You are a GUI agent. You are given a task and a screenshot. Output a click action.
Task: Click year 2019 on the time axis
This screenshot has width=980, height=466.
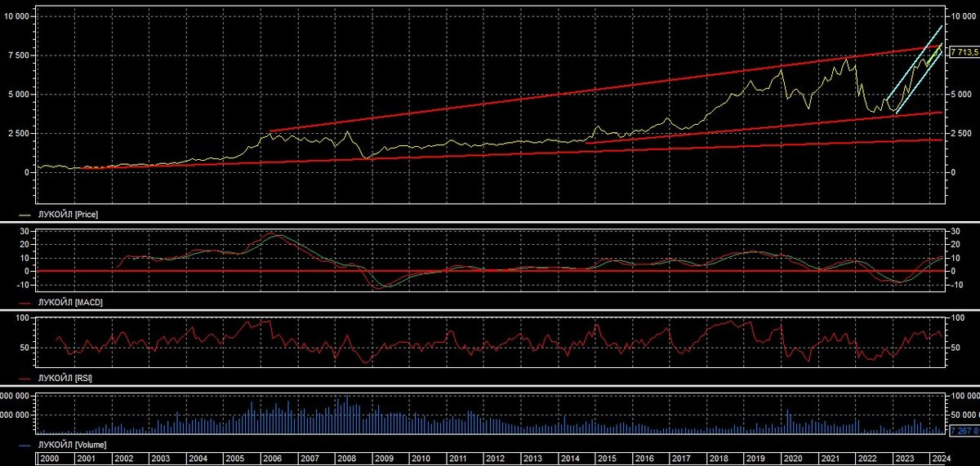tap(756, 459)
